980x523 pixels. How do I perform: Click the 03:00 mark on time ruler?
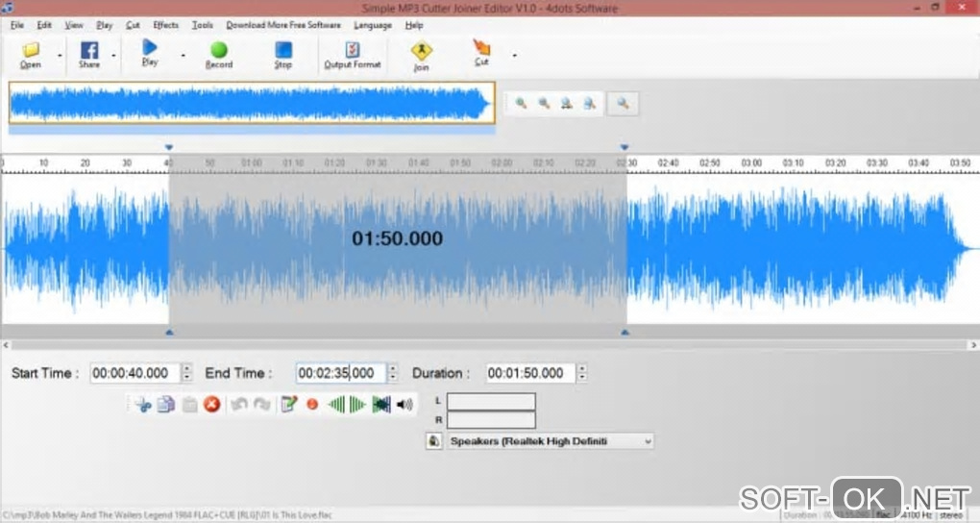[751, 162]
